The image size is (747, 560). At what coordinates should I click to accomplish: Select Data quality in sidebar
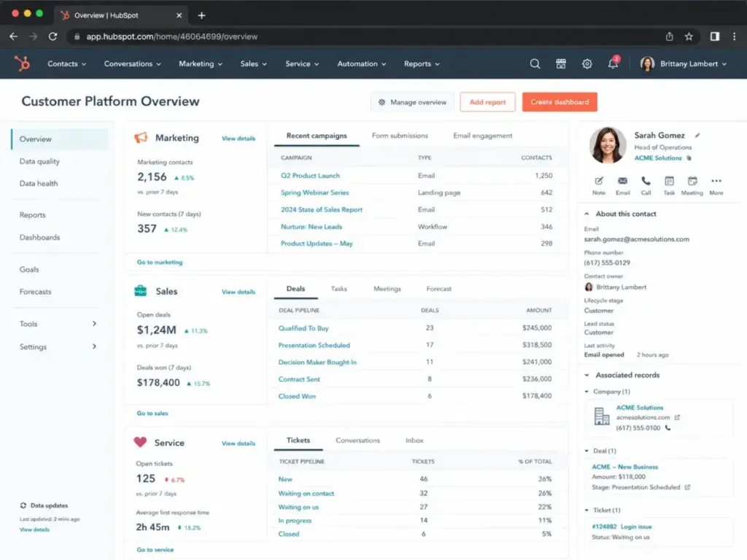39,161
